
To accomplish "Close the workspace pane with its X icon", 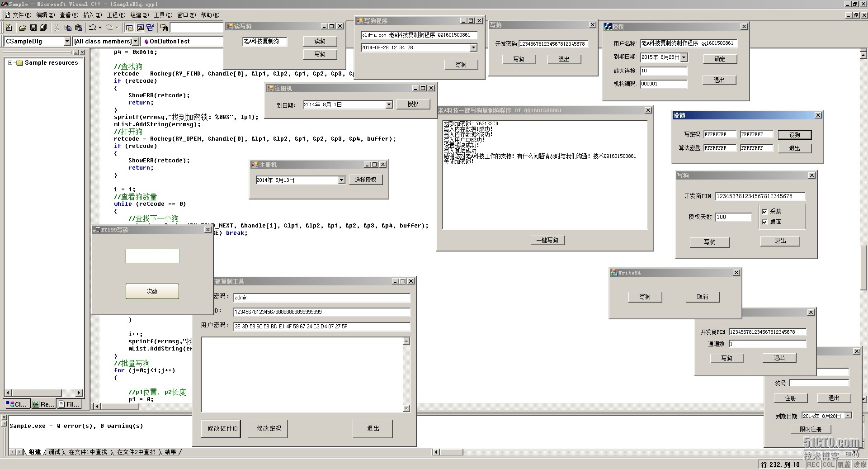I will [82, 52].
